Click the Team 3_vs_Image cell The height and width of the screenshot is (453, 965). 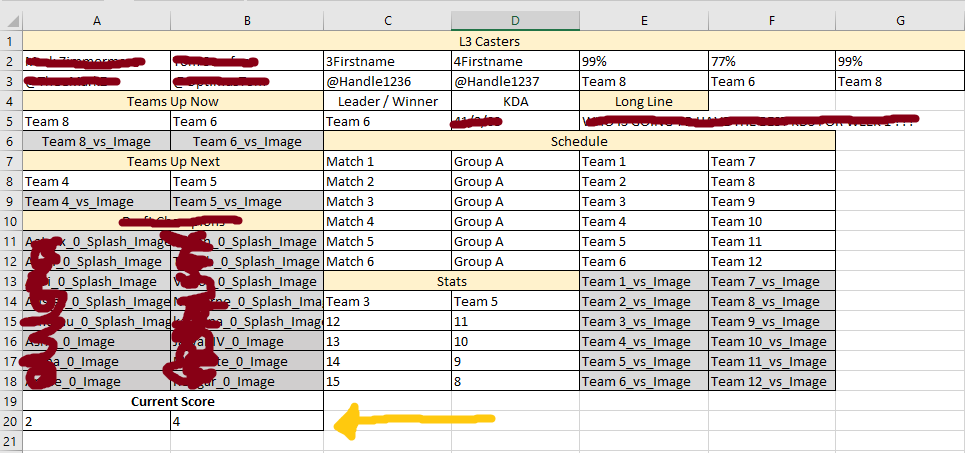point(644,321)
